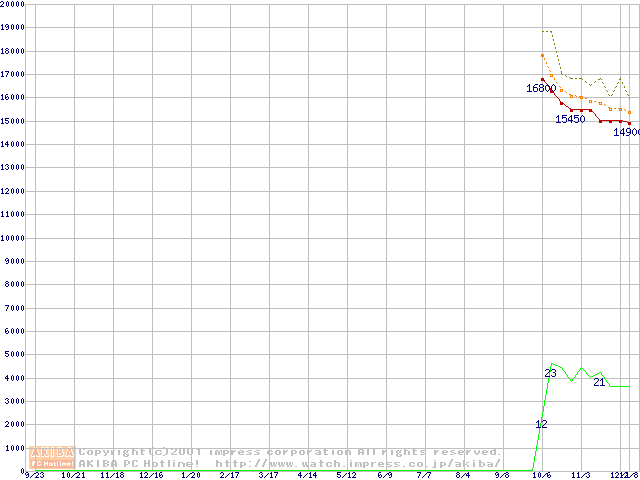Click the 9/23 date on x-axis
This screenshot has width=640, height=480.
(x=35, y=476)
